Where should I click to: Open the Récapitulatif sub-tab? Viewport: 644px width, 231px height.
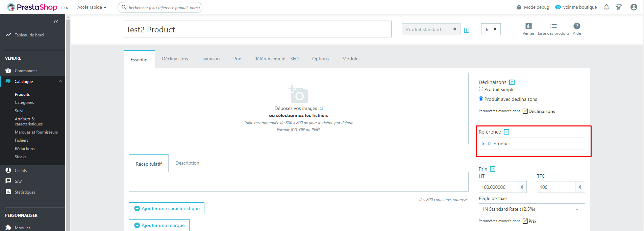coord(149,164)
